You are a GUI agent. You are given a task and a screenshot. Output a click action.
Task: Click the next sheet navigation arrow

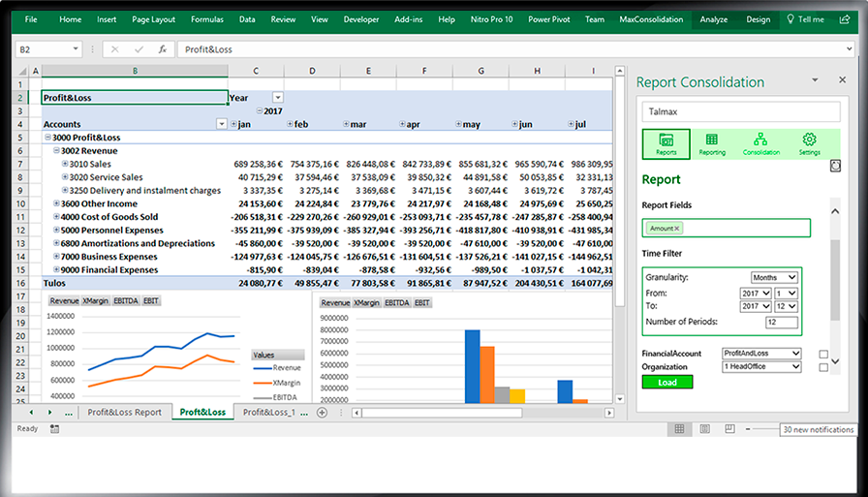point(49,413)
